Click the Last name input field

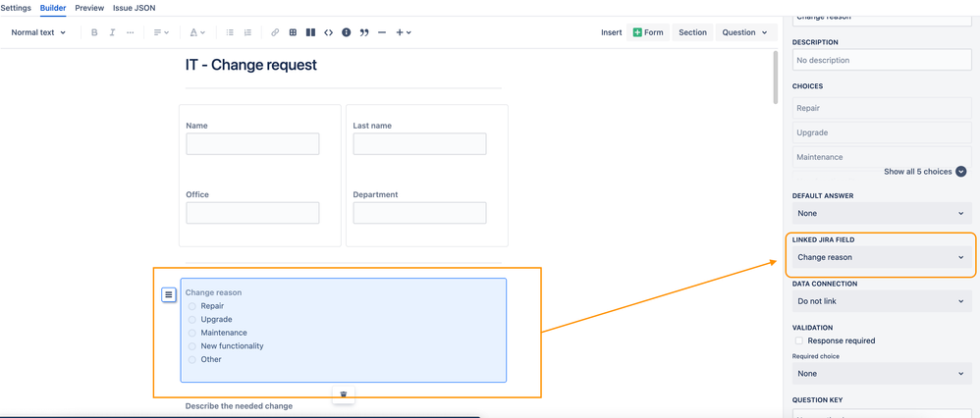point(419,143)
